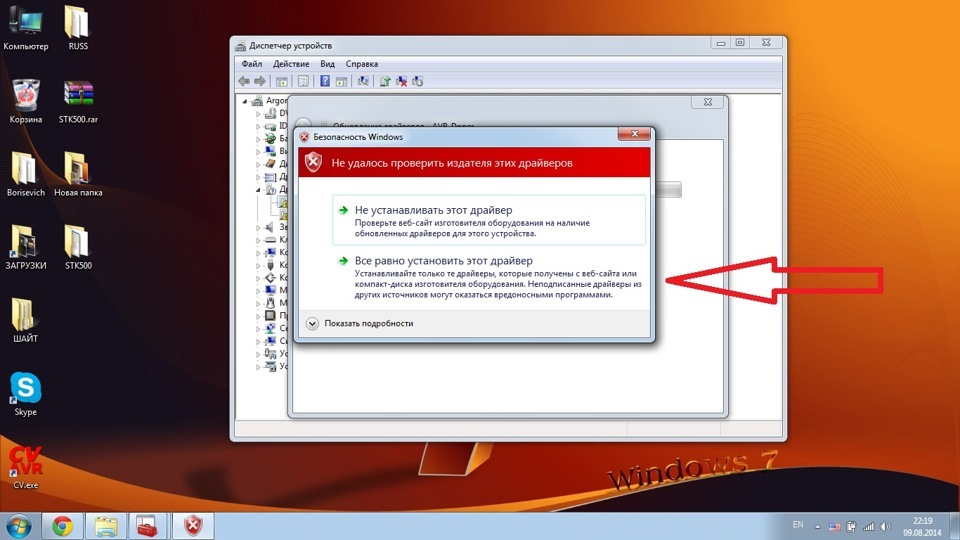
Task: Expand the network adapters node
Action: [258, 329]
